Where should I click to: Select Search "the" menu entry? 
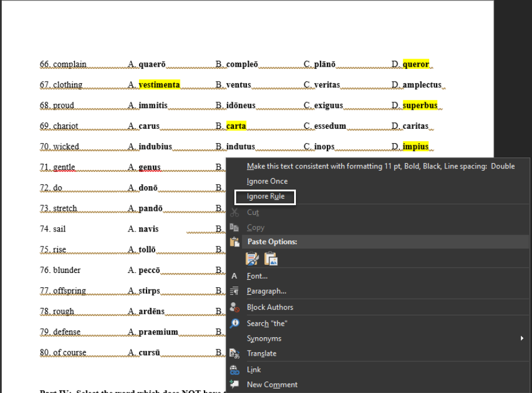pos(267,324)
